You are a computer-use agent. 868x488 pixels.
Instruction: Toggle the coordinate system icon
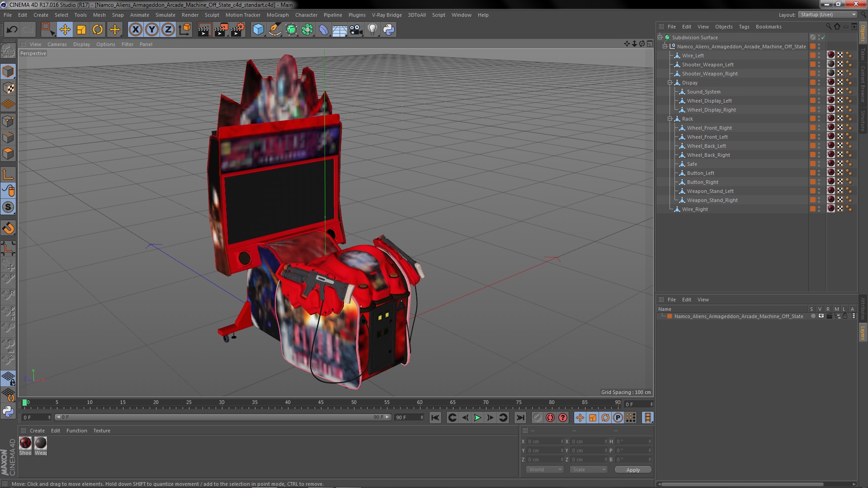[184, 30]
